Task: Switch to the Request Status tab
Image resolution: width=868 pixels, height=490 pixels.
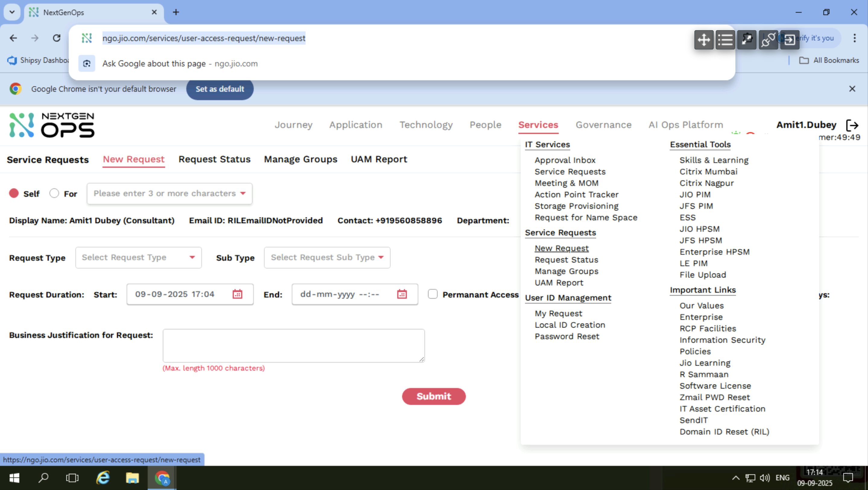Action: [214, 159]
